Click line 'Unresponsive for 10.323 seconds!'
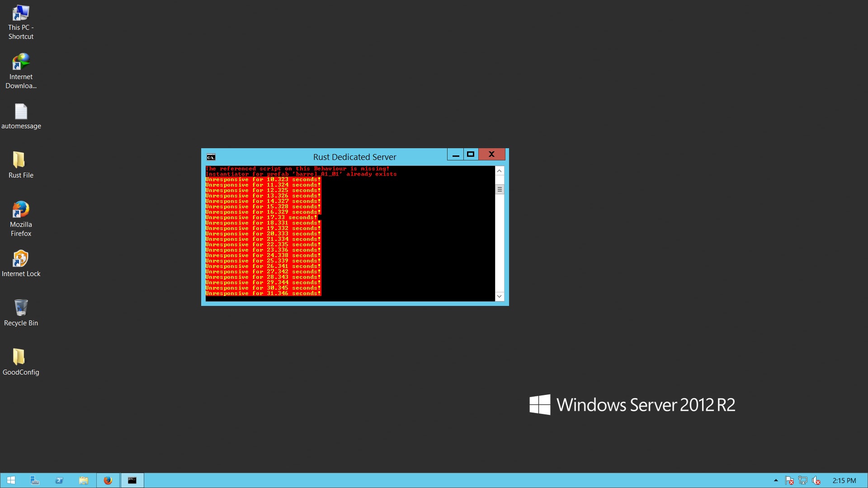The width and height of the screenshot is (868, 488). click(263, 179)
